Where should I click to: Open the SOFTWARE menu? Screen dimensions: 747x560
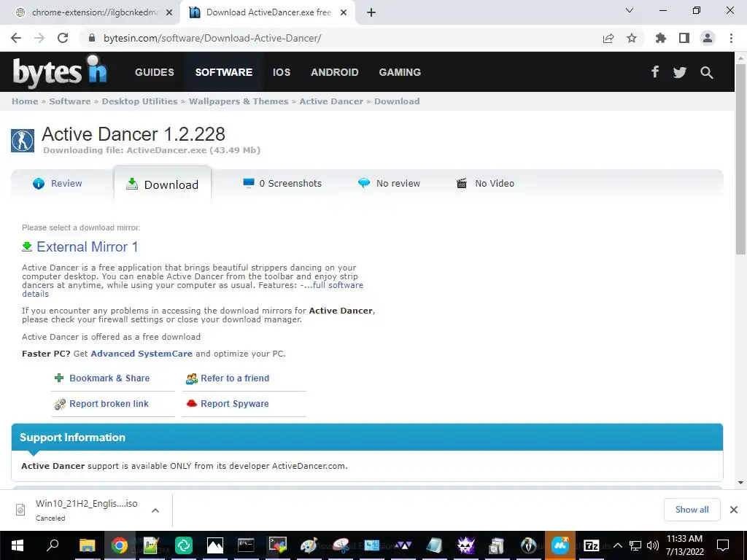click(224, 72)
